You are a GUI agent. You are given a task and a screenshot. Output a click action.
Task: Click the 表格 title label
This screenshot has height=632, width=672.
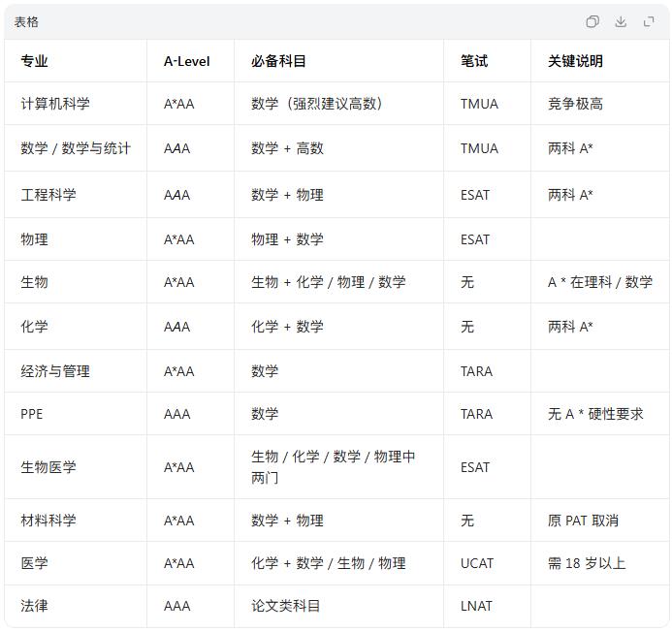pos(26,21)
